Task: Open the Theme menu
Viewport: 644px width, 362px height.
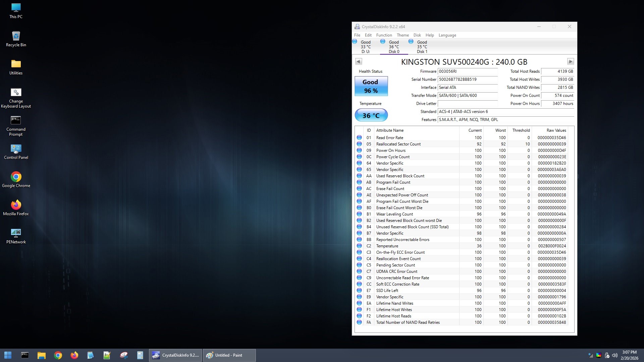Action: pos(402,35)
